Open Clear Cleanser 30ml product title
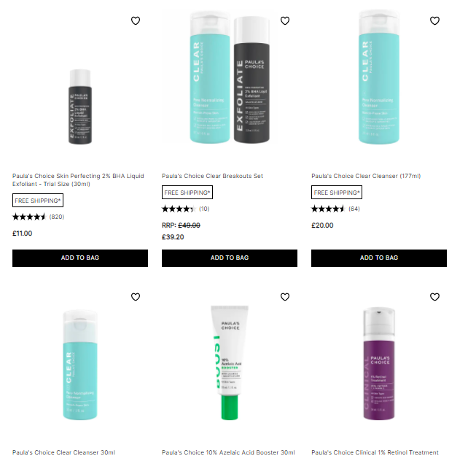This screenshot has width=476, height=456. pyautogui.click(x=63, y=452)
